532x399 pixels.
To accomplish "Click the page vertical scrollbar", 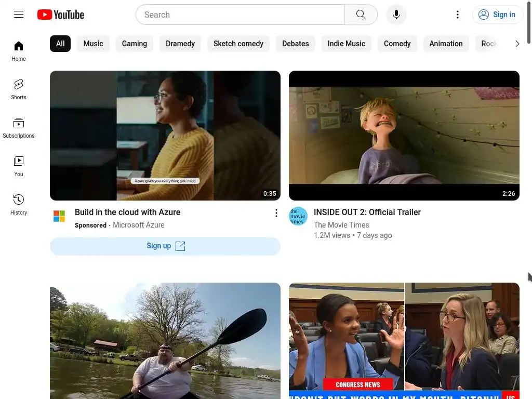I will coord(529,22).
